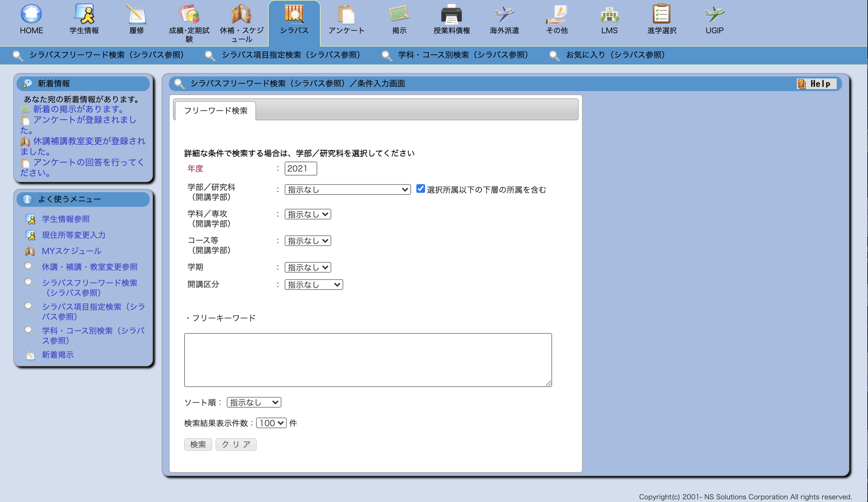Open アンケートの回答を行ってください link
This screenshot has height=502, width=868.
[82, 167]
